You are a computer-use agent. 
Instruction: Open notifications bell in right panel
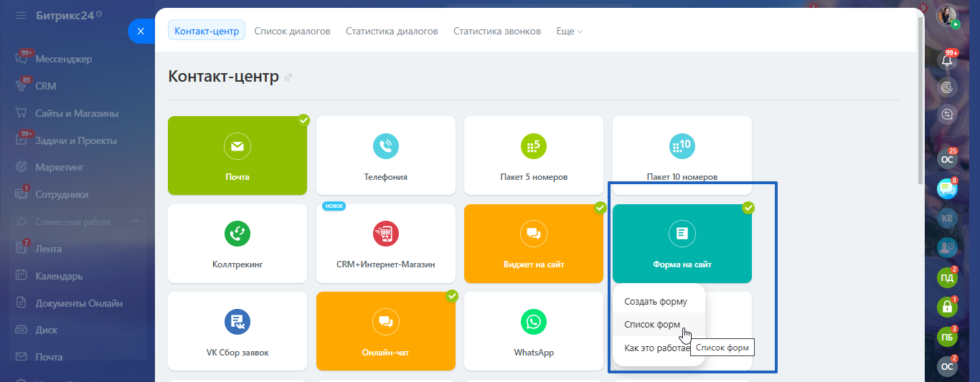947,61
